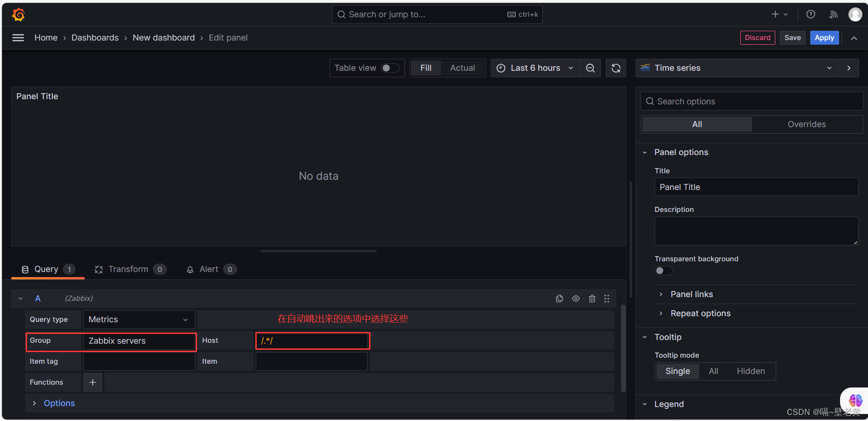Image resolution: width=868 pixels, height=421 pixels.
Task: Focus the Search options field
Action: 752,101
